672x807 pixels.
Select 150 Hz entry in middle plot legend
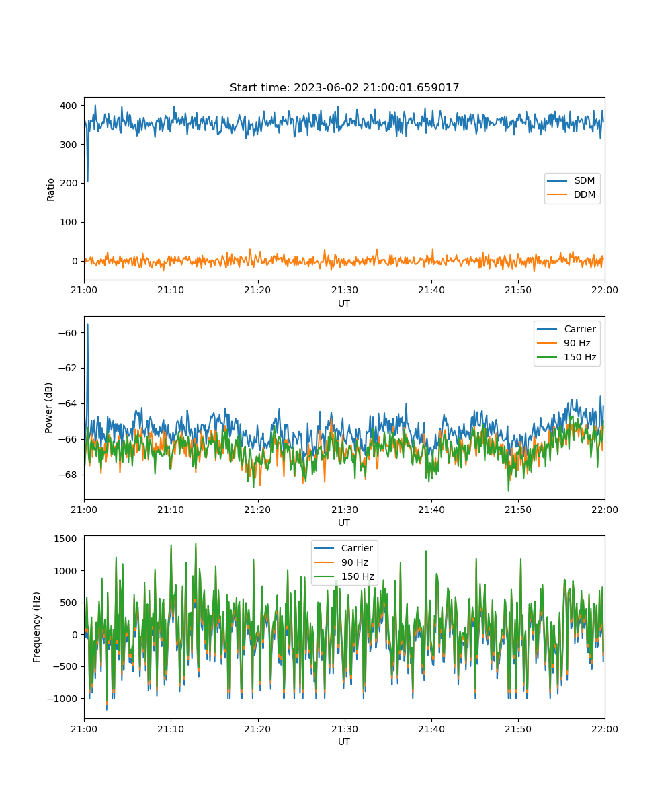point(567,357)
